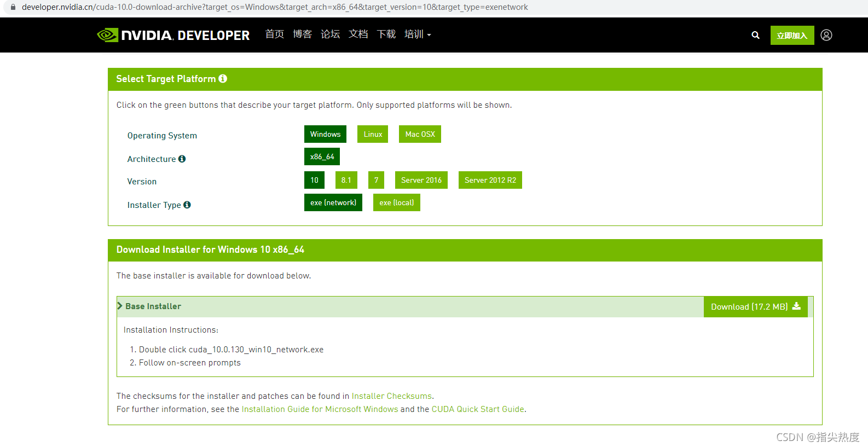Open Installation Guide for Microsoft Windows link

[x=320, y=409]
